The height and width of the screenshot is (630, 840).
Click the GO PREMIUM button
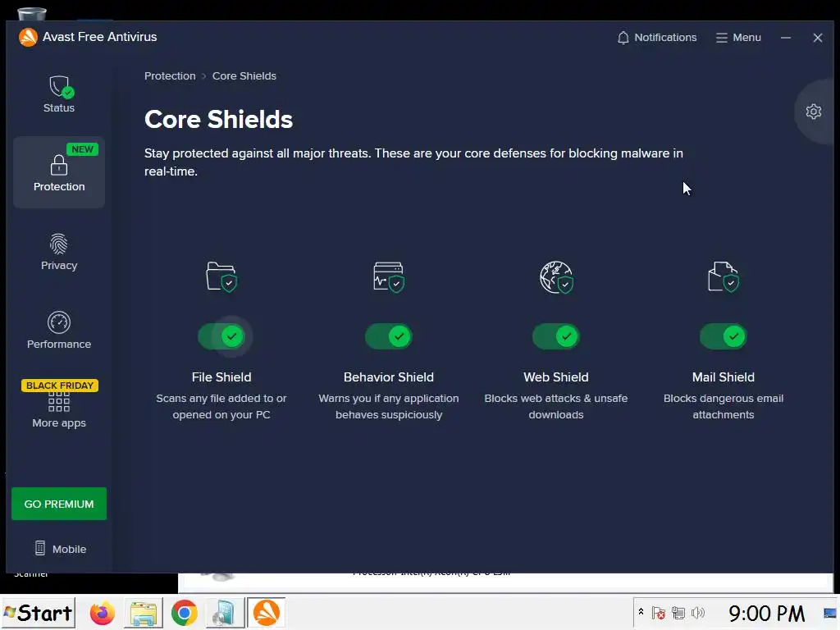59,504
